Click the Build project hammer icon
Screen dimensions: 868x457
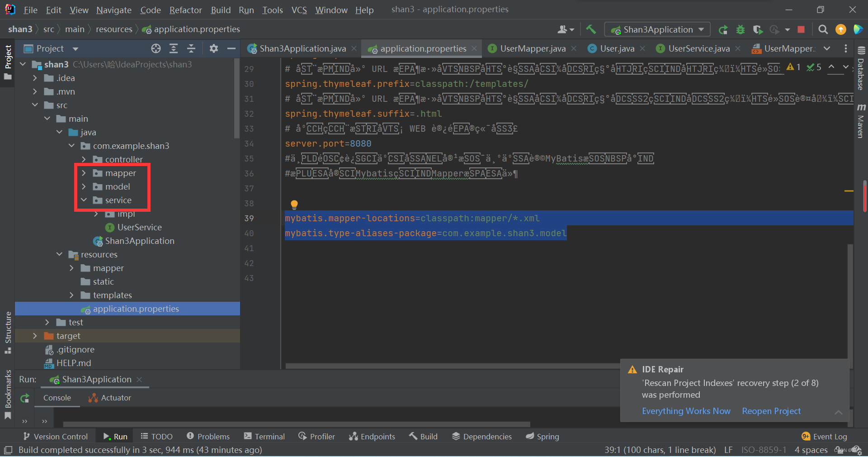click(x=590, y=29)
